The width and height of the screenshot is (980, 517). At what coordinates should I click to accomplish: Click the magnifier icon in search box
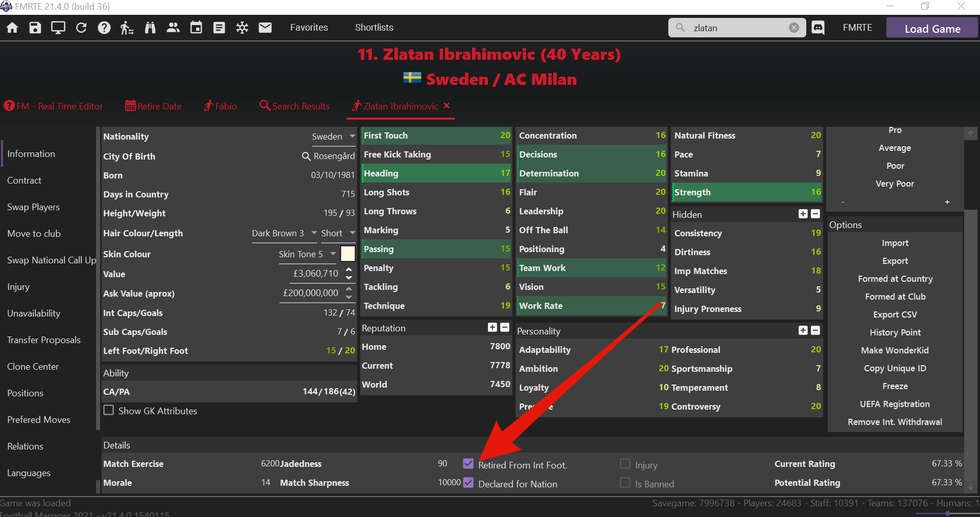pos(681,28)
